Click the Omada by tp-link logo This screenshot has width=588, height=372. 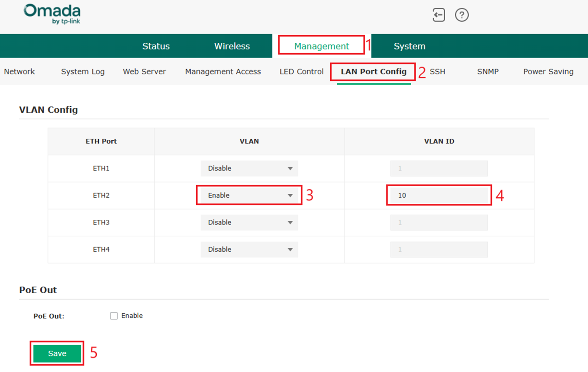tap(52, 14)
